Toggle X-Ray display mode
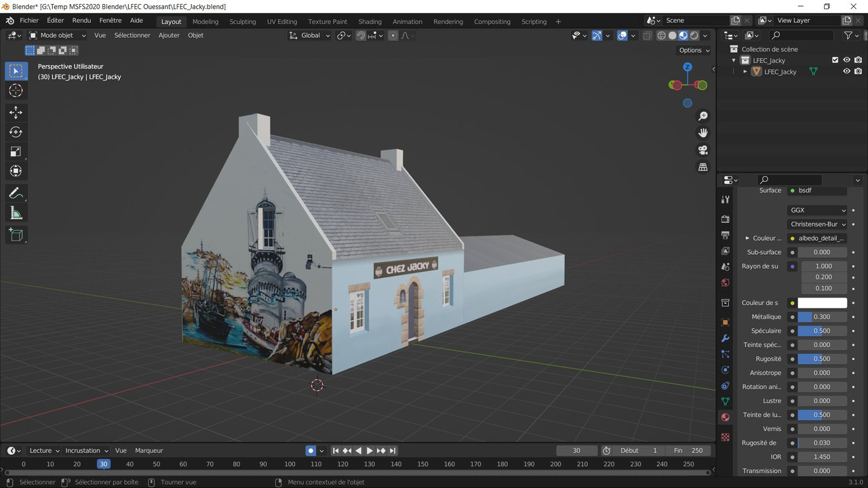 (x=648, y=35)
